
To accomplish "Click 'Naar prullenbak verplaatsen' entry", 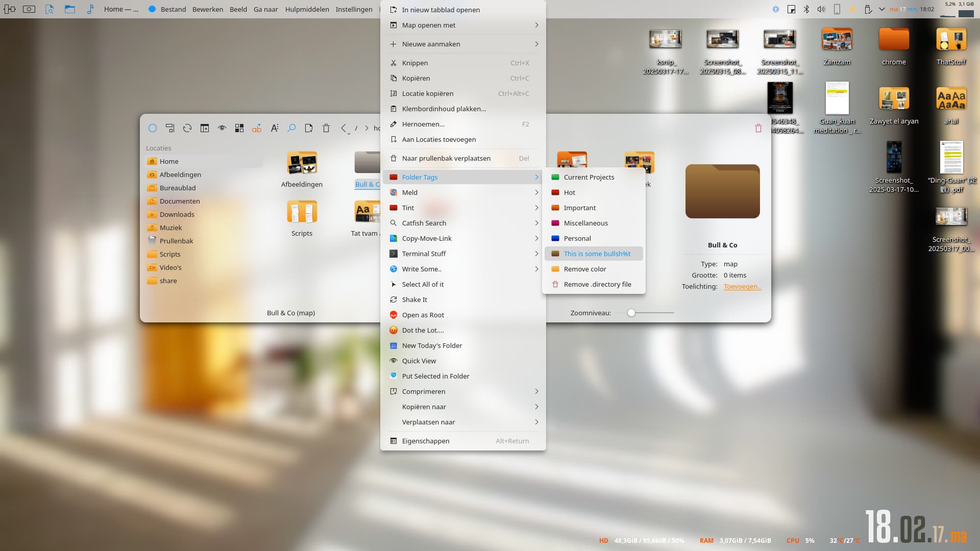I will click(463, 158).
